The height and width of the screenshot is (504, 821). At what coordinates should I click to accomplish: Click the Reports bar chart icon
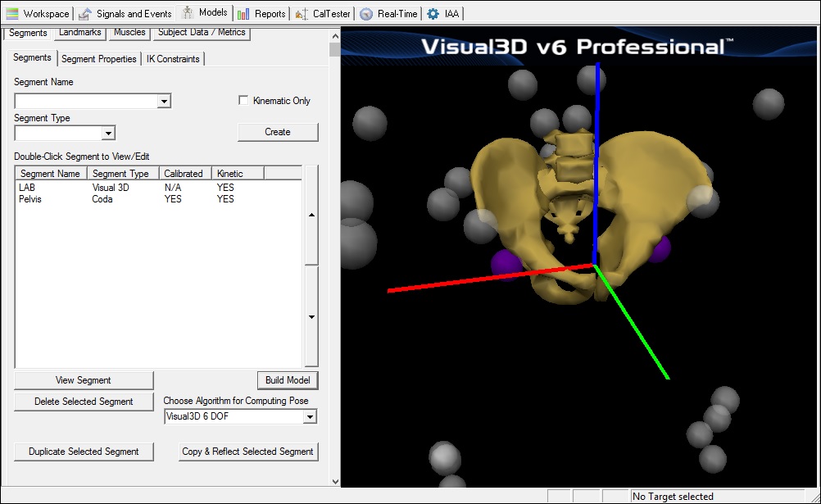coord(243,14)
